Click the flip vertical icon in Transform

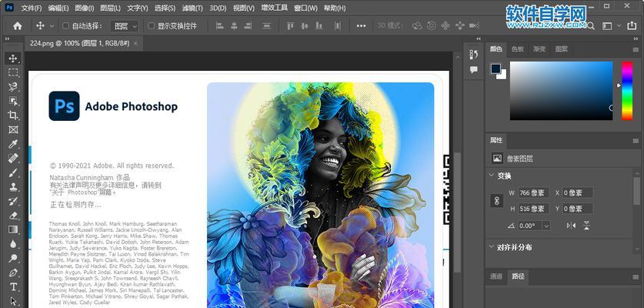tap(586, 226)
